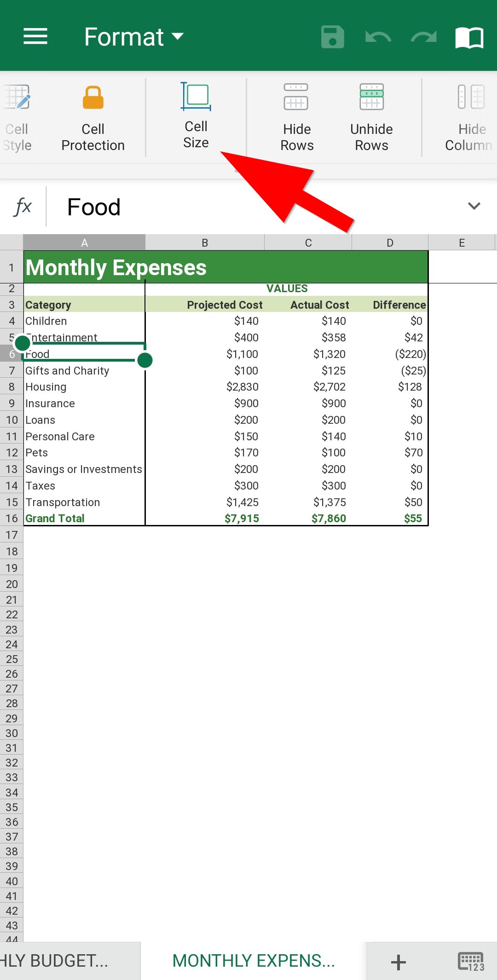The height and width of the screenshot is (980, 497).
Task: Select $2,830 housing projected cost
Action: pyautogui.click(x=205, y=387)
